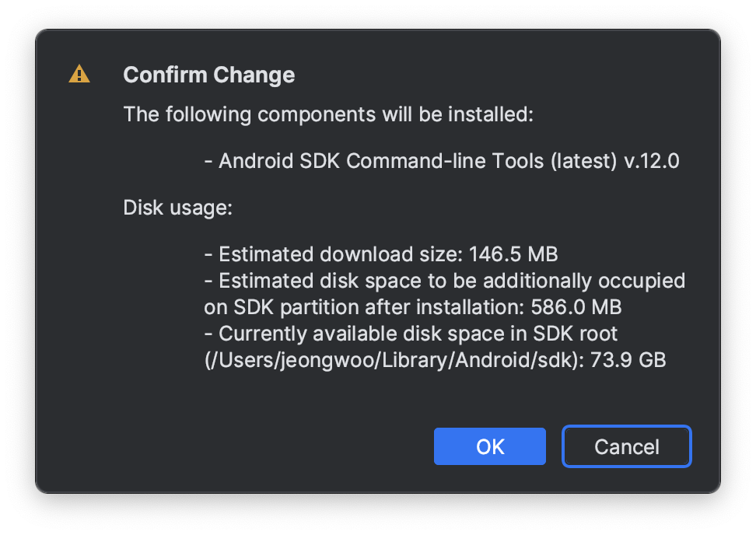Click the /Users/jeongwoo/Library/Android/sdk path

tap(392, 360)
